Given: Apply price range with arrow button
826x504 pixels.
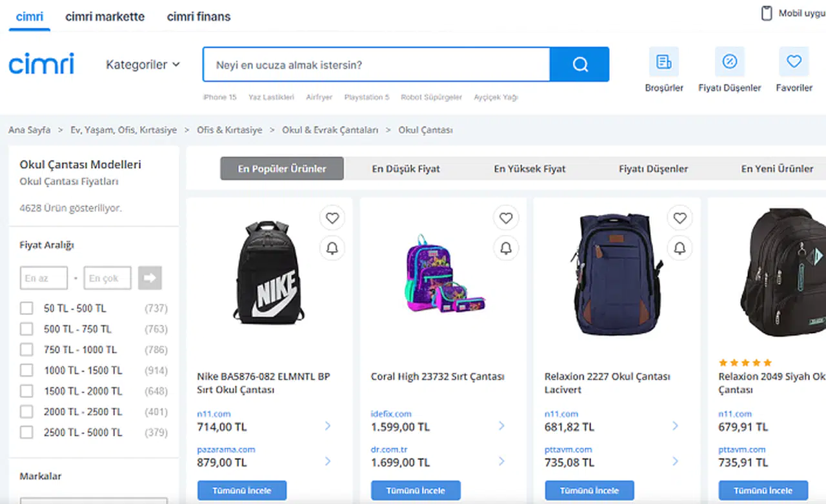Looking at the screenshot, I should 150,278.
